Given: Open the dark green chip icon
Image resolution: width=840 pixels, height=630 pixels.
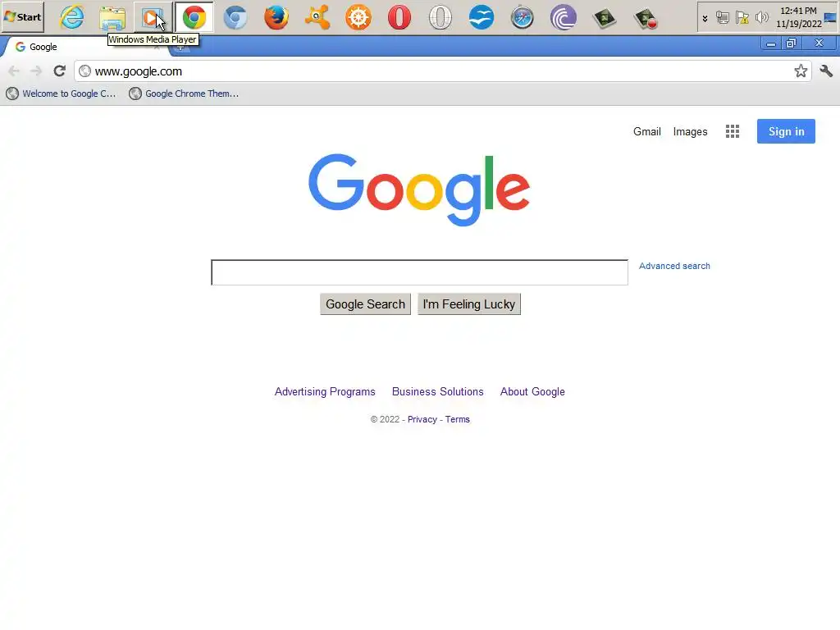Looking at the screenshot, I should pos(605,18).
